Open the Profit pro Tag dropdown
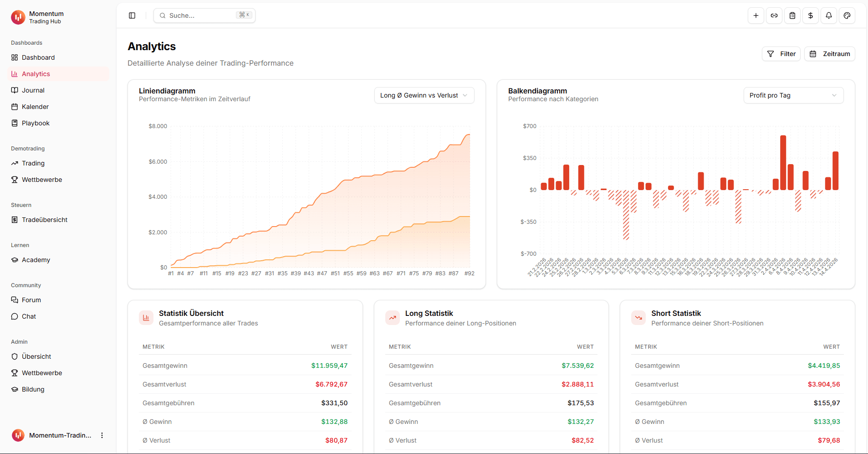This screenshot has width=868, height=454. 793,95
